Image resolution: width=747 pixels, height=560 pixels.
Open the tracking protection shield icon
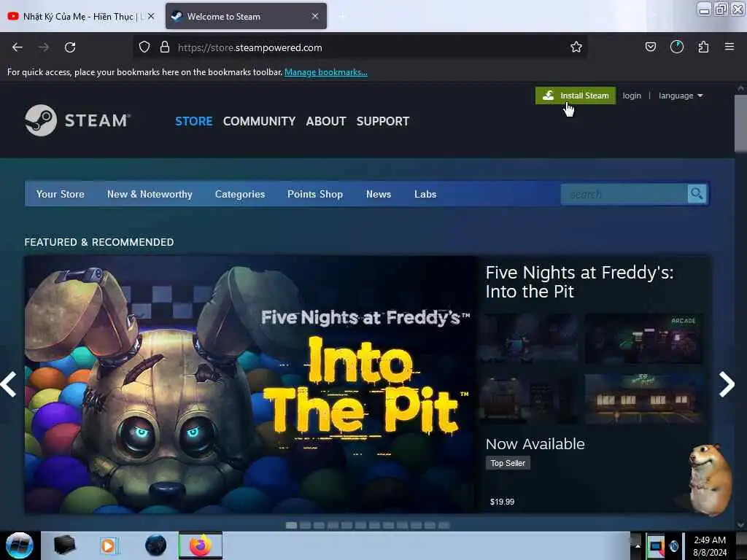tap(144, 47)
